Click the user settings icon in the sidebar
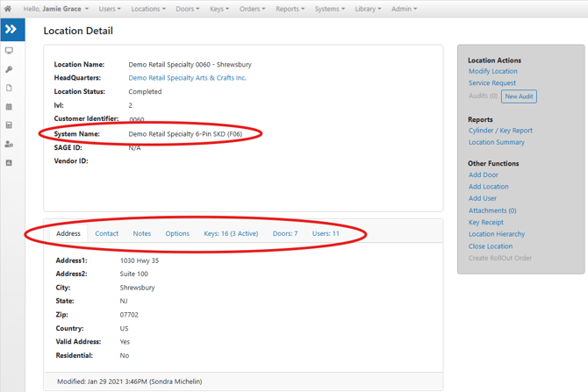Screen dimensions: 588x392 pos(10,144)
